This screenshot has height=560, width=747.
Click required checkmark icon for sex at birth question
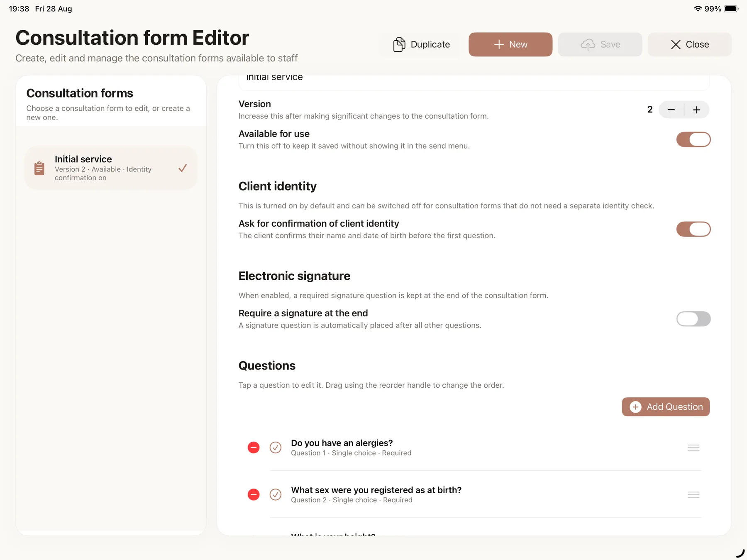pos(276,494)
